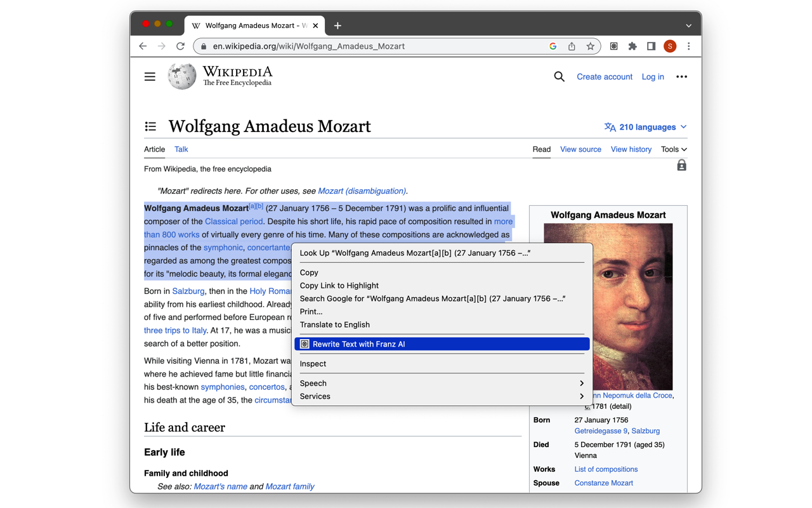Screen dimensions: 812x508
Task: Select Copy in the context menu
Action: 442,272
